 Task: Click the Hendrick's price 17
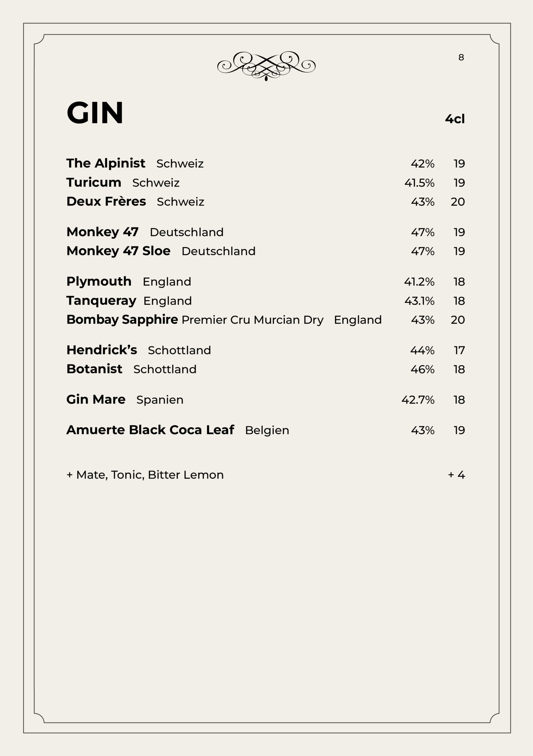tap(459, 351)
